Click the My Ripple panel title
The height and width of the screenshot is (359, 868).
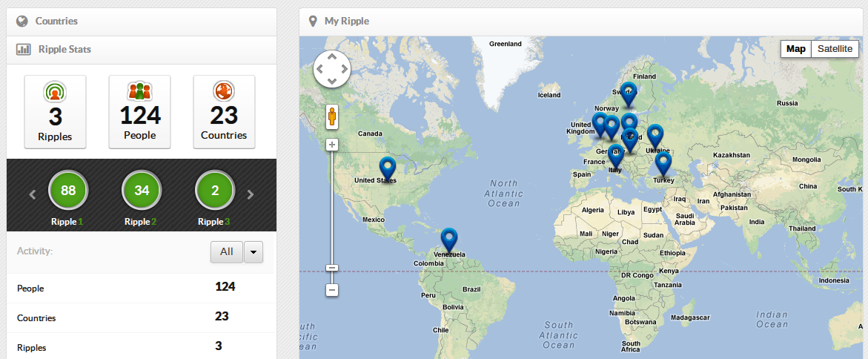(347, 22)
